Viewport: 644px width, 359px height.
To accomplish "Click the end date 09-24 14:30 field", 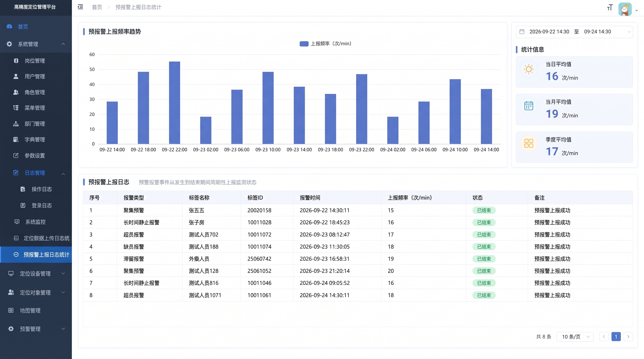I will coord(597,32).
